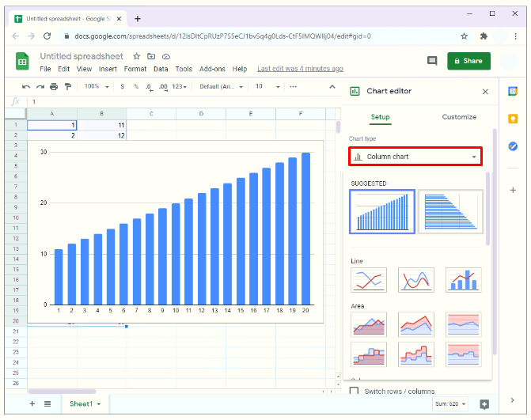This screenshot has width=531, height=420.
Task: Open the Format menu
Action: (135, 69)
